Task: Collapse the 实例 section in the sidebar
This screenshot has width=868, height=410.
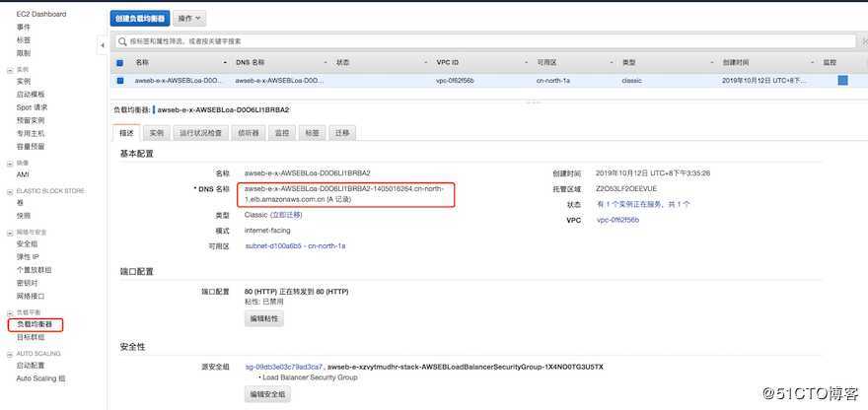Action: (10, 70)
